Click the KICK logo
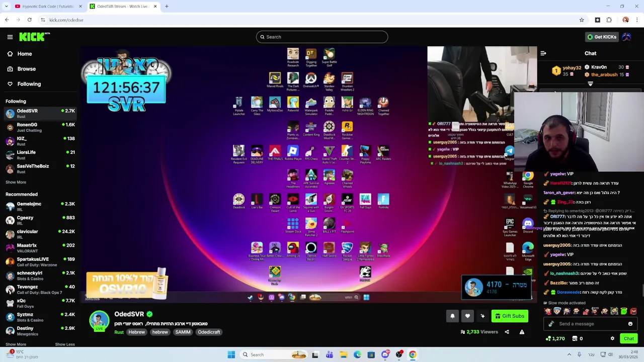The image size is (644, 362). coord(34,37)
